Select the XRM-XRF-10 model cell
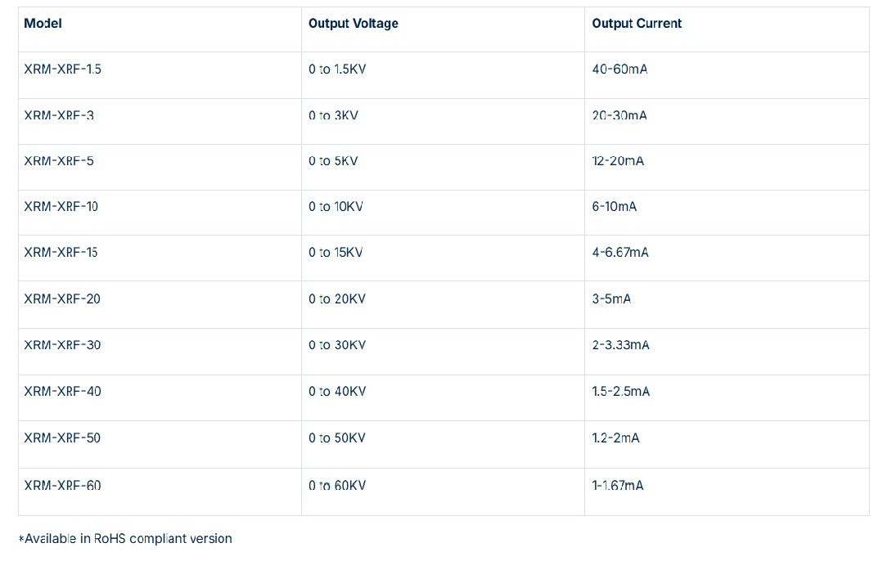 pyautogui.click(x=61, y=207)
